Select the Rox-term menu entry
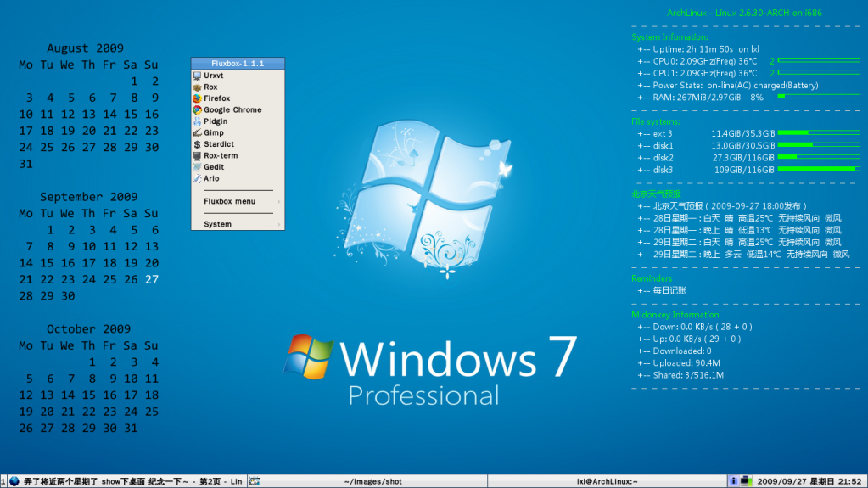868x488 pixels. [238, 155]
